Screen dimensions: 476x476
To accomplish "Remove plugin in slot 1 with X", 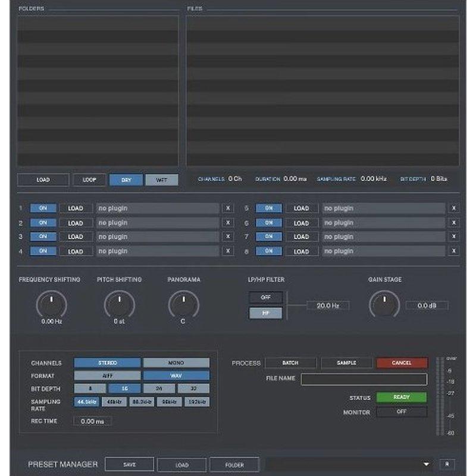I will click(x=228, y=208).
